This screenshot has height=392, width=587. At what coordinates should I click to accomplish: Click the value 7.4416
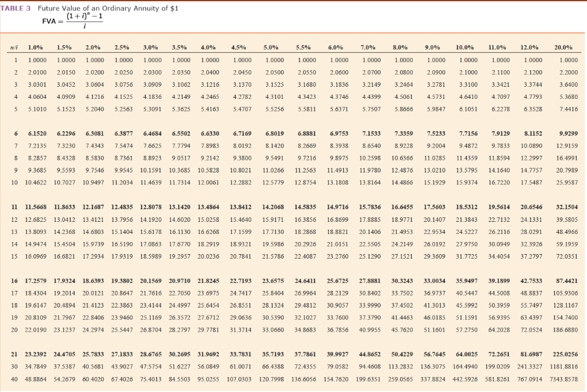pyautogui.click(x=569, y=109)
